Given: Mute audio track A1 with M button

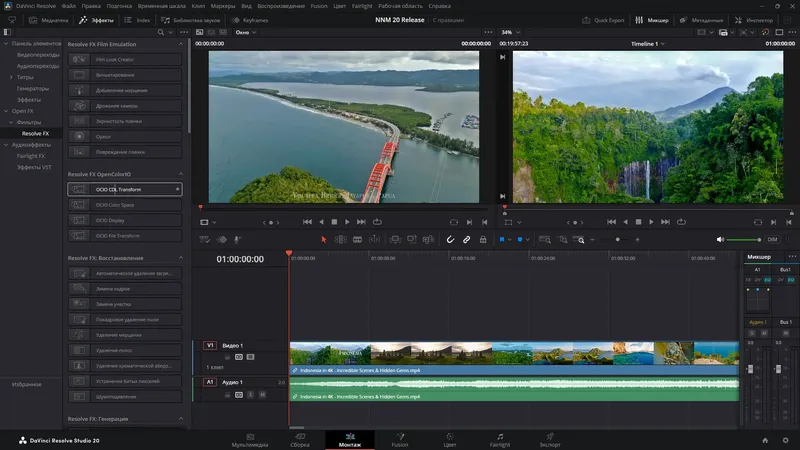Looking at the screenshot, I should coord(262,395).
